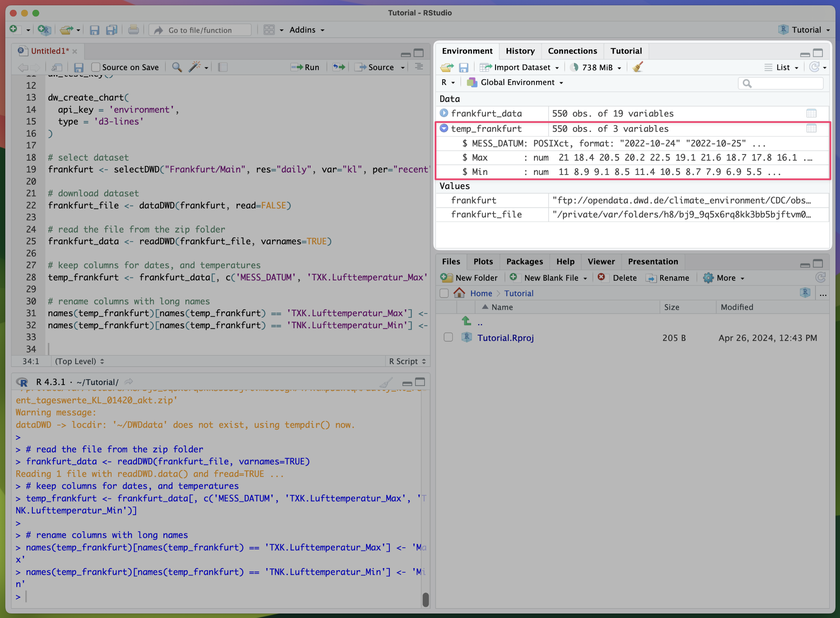Click the code tools magic wand icon
Viewport: 840px width, 618px height.
(195, 67)
